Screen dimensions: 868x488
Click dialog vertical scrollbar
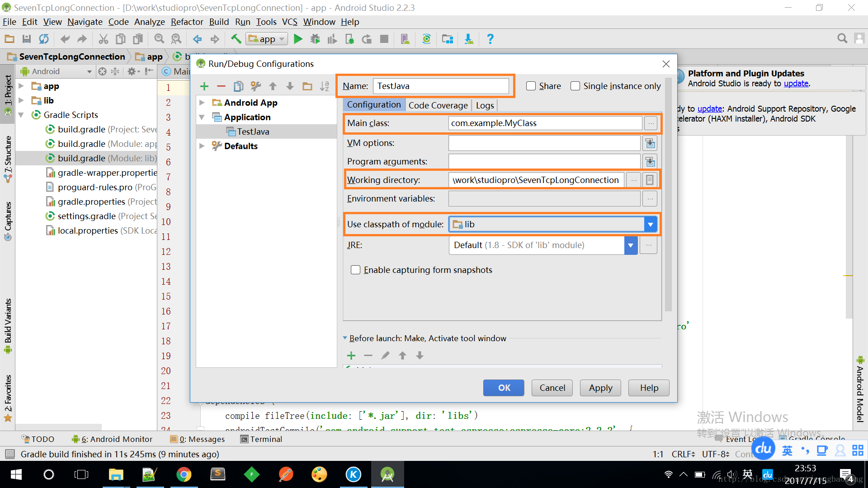click(668, 194)
